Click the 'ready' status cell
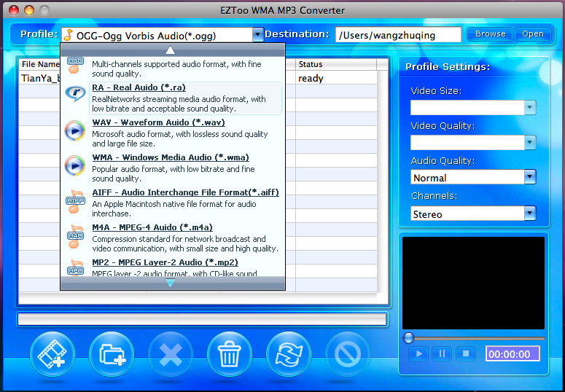The height and width of the screenshot is (392, 565). 311,79
